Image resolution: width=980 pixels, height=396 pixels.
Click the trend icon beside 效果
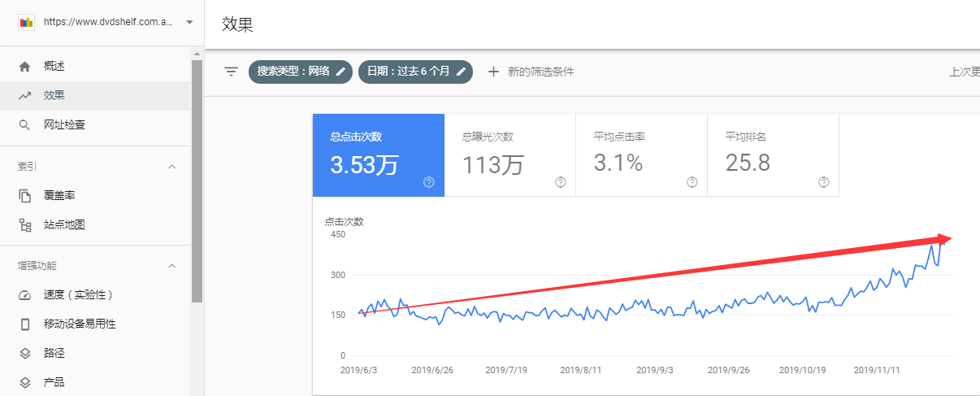click(x=25, y=95)
